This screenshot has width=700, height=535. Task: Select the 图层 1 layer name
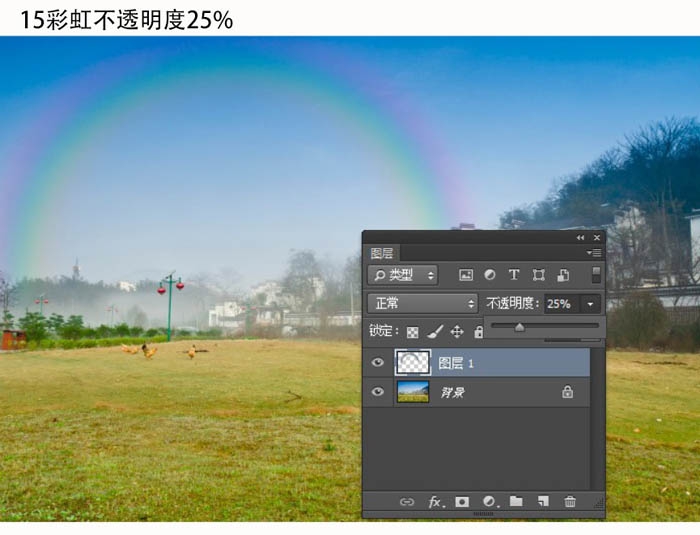455,363
